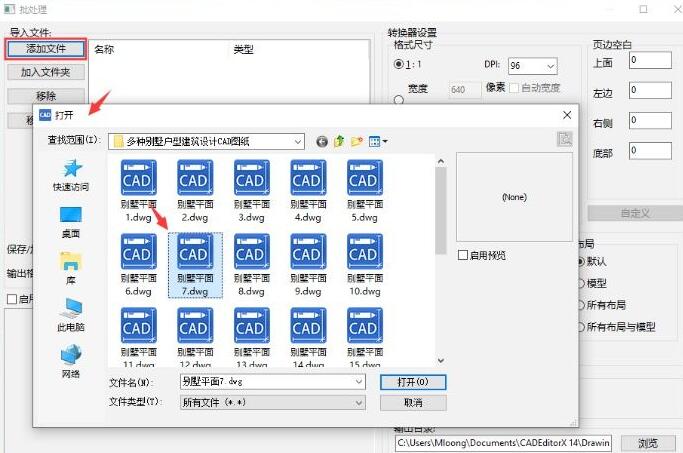Click the go back arrow icon
683x453 pixels.
[x=322, y=142]
